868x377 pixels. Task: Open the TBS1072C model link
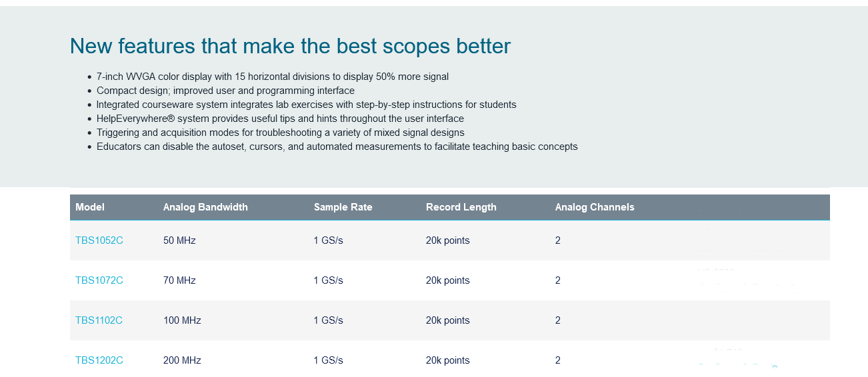click(x=99, y=280)
